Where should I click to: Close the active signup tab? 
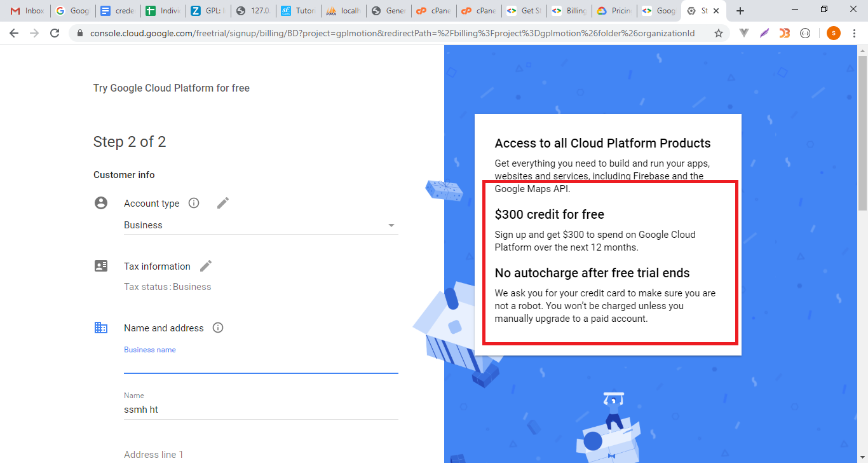(716, 11)
